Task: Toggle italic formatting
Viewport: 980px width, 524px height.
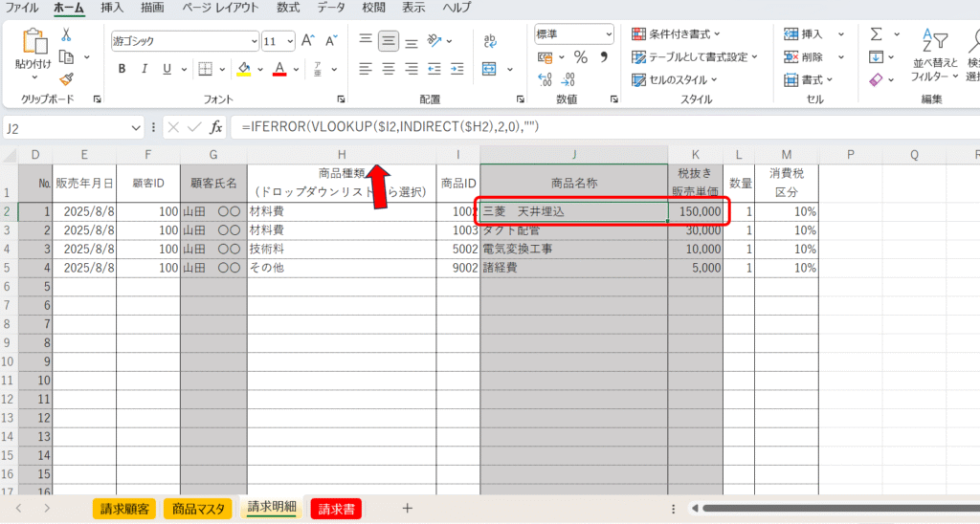Action: (x=145, y=69)
